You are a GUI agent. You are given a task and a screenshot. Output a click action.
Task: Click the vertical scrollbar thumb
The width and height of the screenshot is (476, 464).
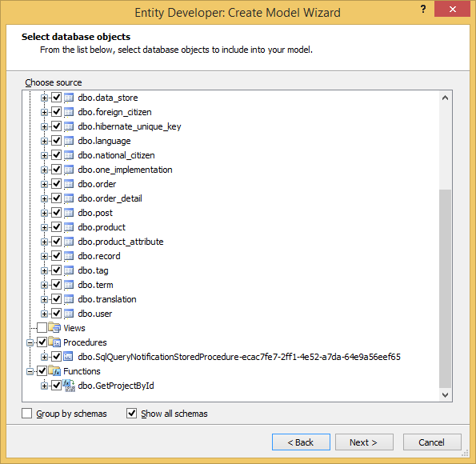pyautogui.click(x=445, y=289)
